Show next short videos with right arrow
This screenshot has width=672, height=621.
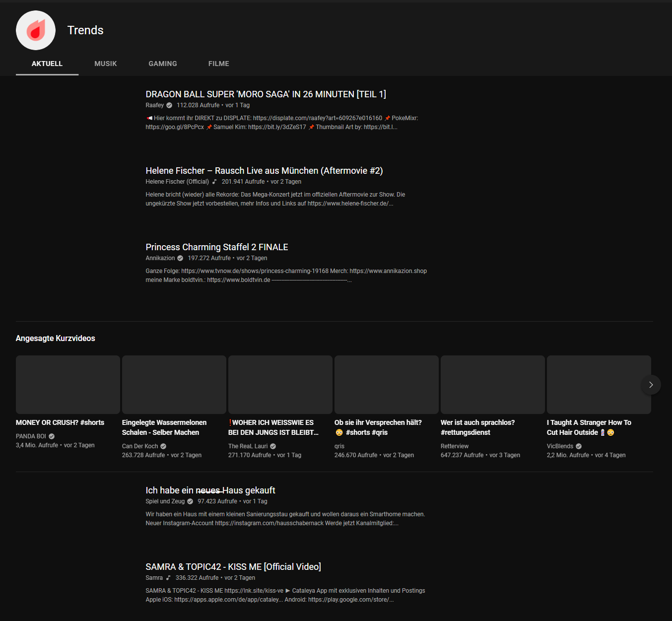pos(651,385)
